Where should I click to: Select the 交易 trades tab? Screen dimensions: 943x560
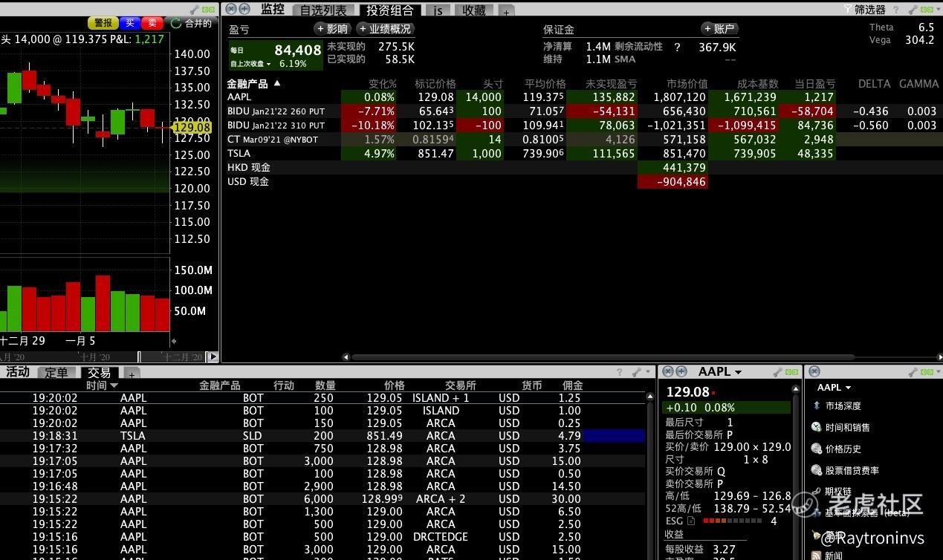pos(99,372)
